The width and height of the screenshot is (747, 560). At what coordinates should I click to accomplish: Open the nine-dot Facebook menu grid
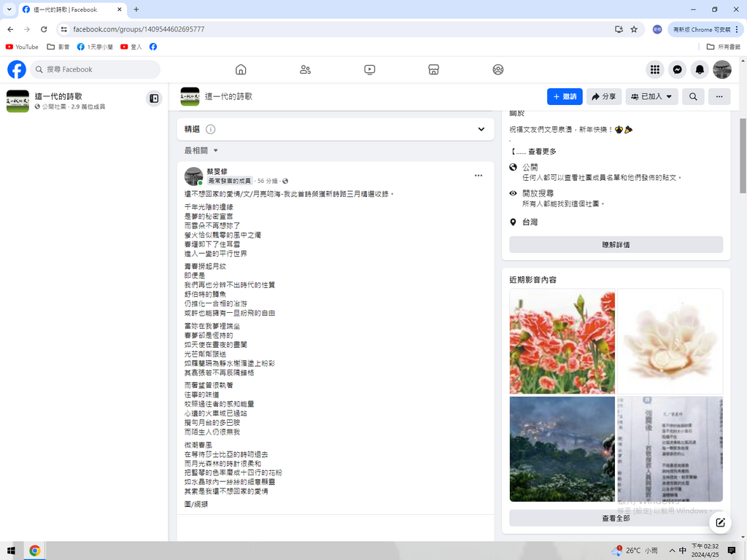click(655, 70)
